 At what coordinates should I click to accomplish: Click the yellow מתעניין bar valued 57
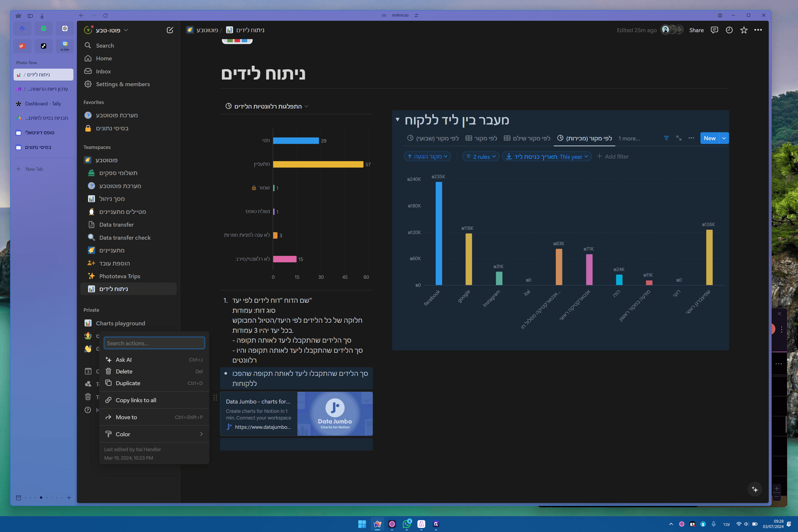coord(318,164)
